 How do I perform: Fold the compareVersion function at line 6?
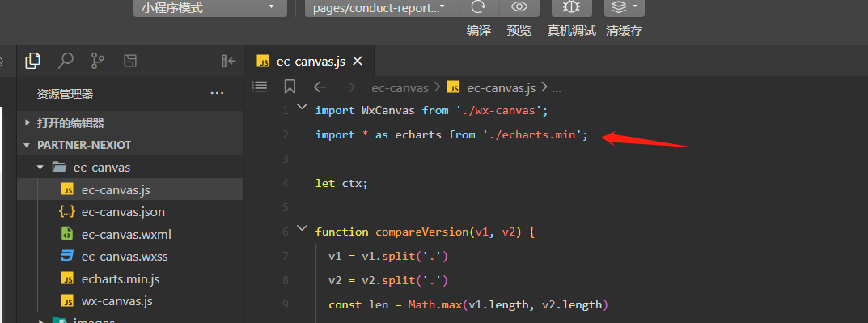301,228
